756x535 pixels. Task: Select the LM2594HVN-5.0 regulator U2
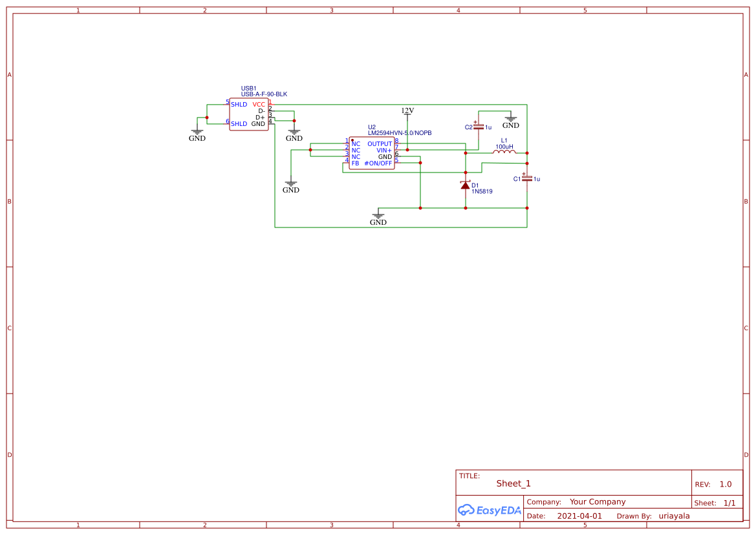coord(372,155)
